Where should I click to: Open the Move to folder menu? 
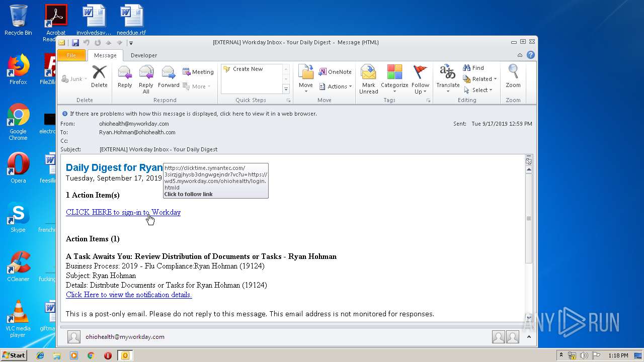(306, 79)
